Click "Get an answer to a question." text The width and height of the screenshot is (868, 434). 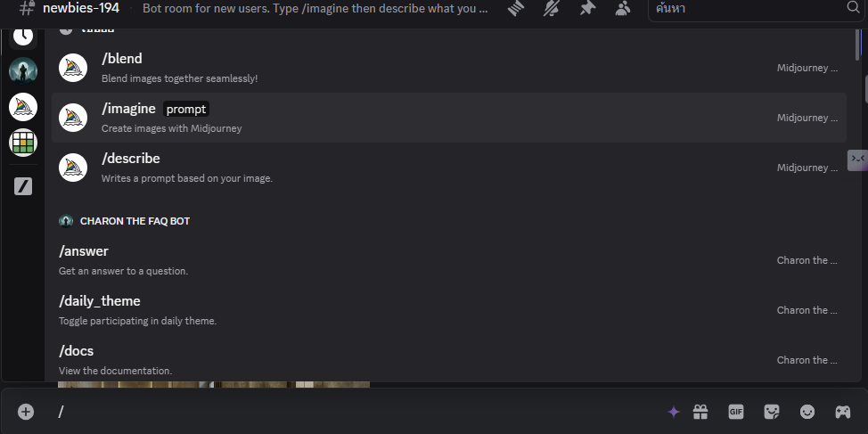pos(124,271)
